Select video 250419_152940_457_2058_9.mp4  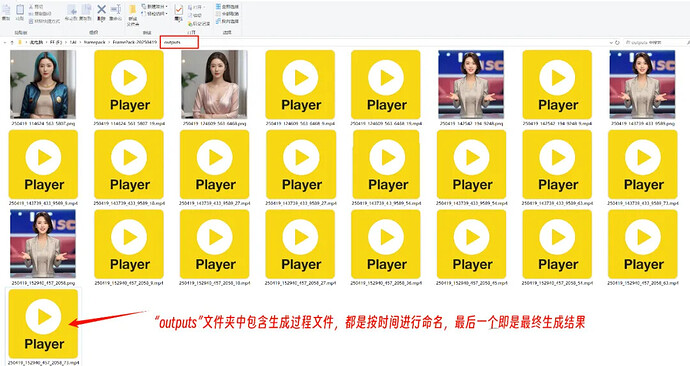tap(129, 248)
